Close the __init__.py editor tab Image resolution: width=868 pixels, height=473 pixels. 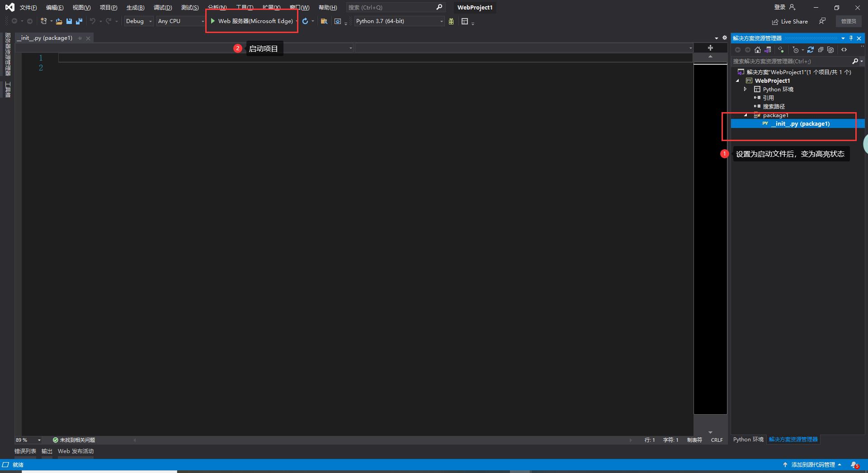[x=88, y=38]
